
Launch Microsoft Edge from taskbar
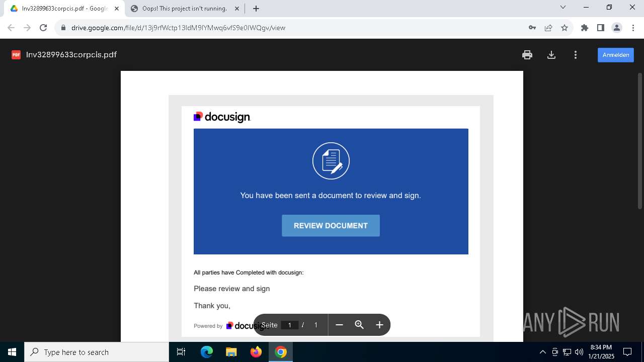click(207, 352)
